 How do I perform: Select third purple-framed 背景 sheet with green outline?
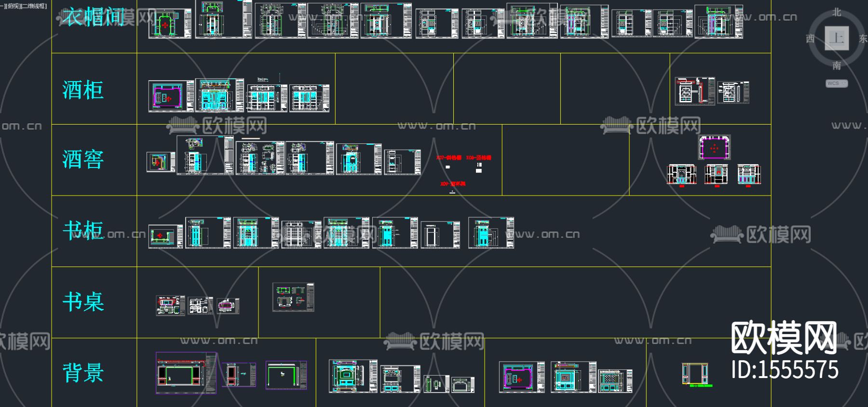tap(286, 375)
